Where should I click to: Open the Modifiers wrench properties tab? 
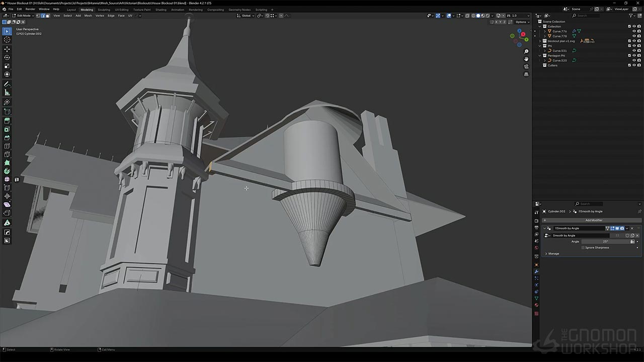536,271
